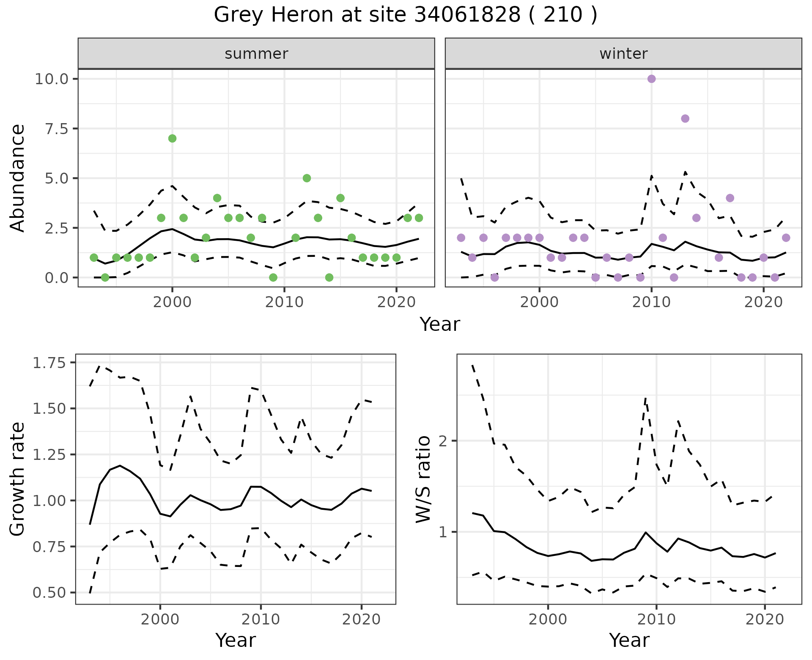Click winter purple point at abundance 4
Screen dimensions: 812x660
click(x=730, y=198)
